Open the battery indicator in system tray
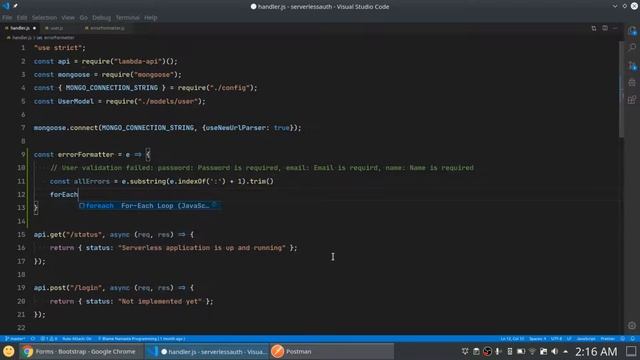Screen dimensions: 640x360 (x=521, y=351)
